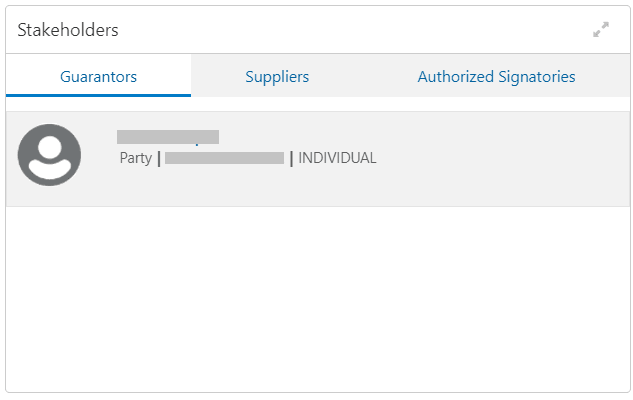This screenshot has width=633, height=400.
Task: Switch to the Guarantors tab
Action: tap(98, 76)
